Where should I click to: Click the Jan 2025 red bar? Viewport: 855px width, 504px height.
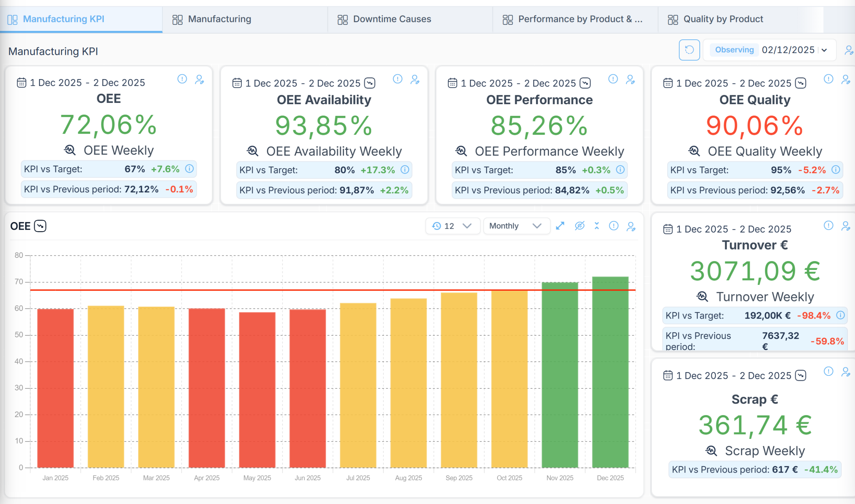pyautogui.click(x=55, y=388)
